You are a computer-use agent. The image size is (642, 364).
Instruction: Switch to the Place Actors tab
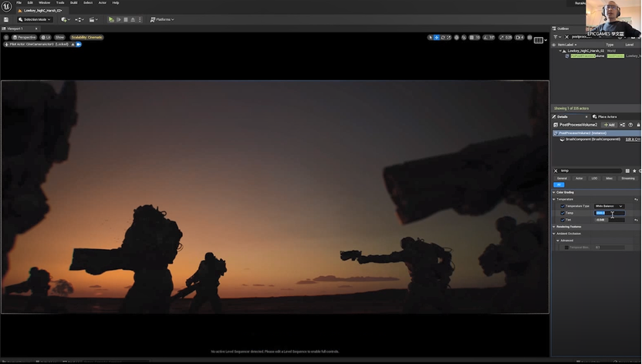point(604,116)
